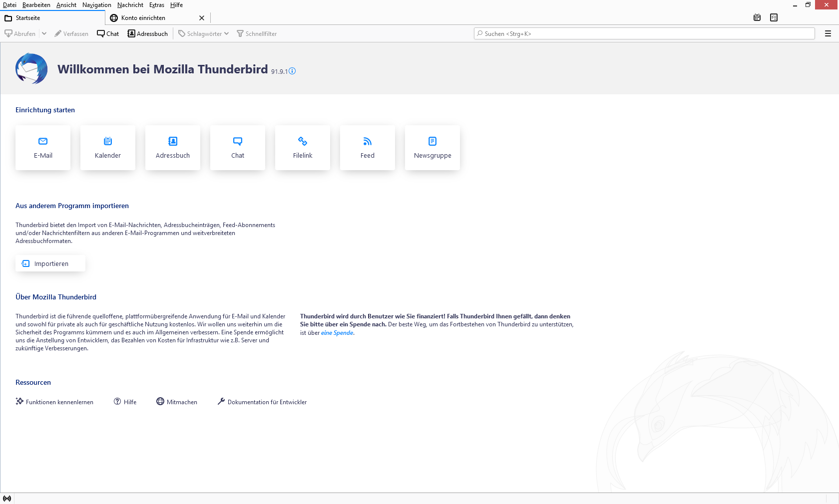Click the 'Ressourcen' heading
Image resolution: width=839 pixels, height=504 pixels.
click(x=33, y=382)
